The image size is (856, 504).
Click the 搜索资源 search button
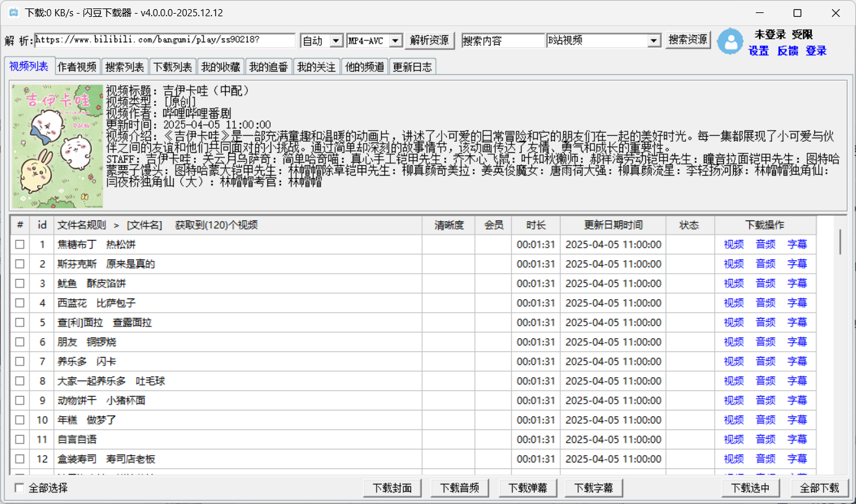pyautogui.click(x=688, y=40)
